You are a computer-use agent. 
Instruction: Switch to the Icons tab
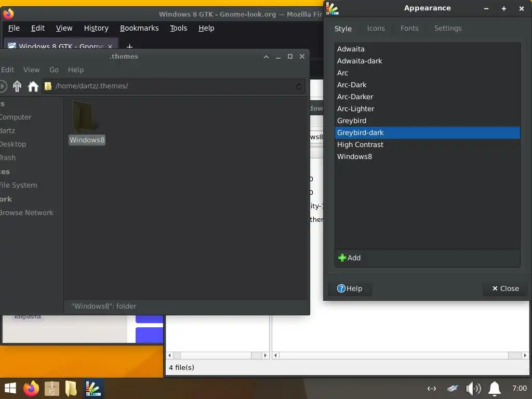(x=376, y=29)
